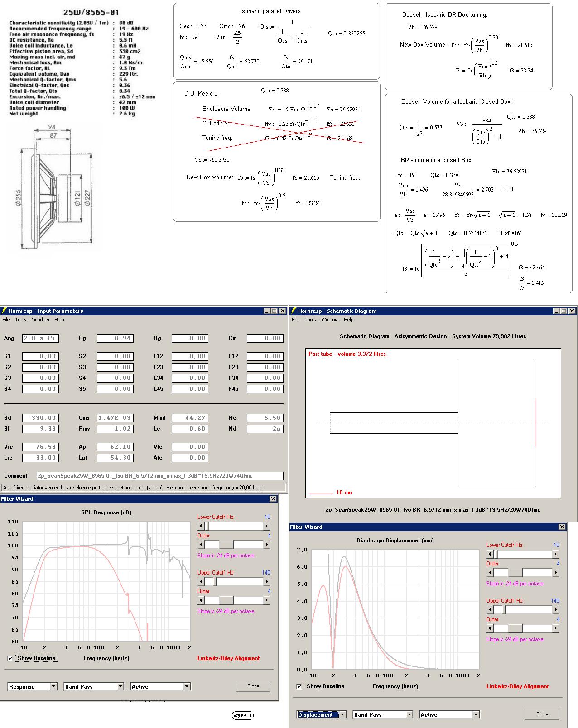Viewport: 578px width, 728px height.
Task: Open Tools menu in Input Parameters window
Action: 21,320
